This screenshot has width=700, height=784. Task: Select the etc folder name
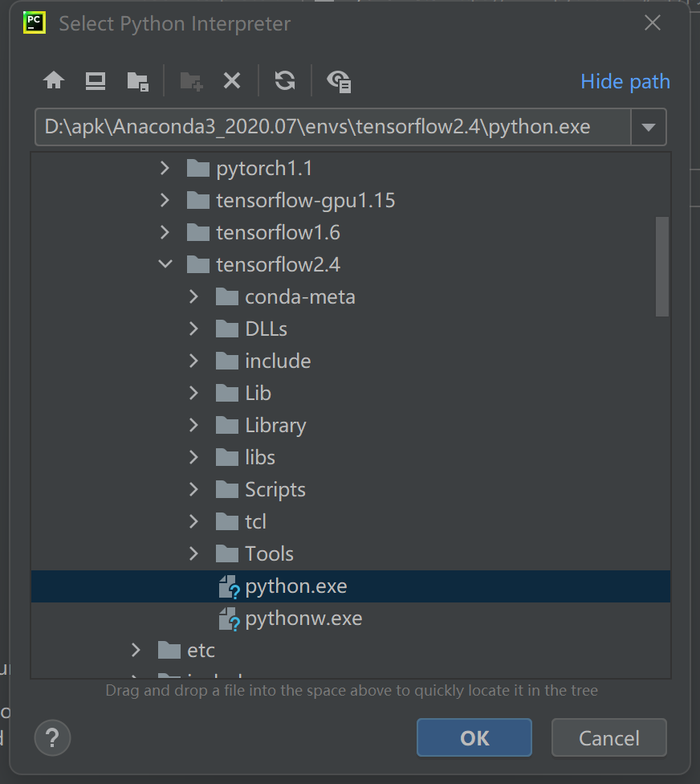click(201, 650)
